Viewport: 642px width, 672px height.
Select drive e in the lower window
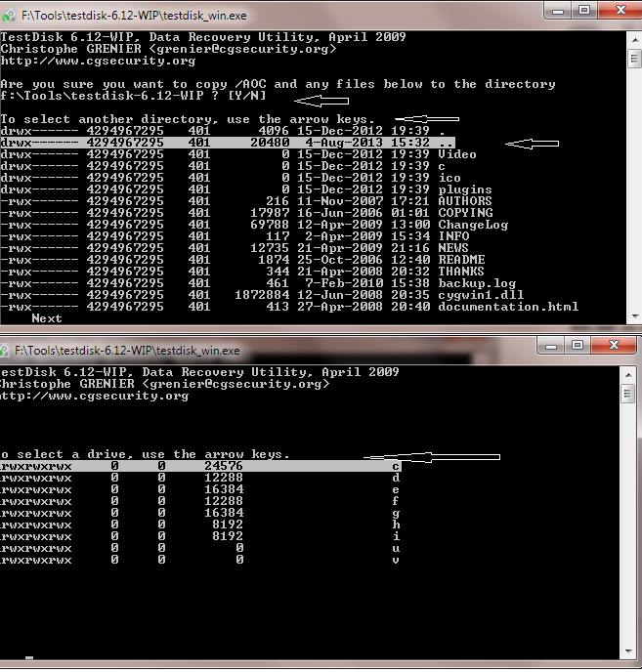200,489
